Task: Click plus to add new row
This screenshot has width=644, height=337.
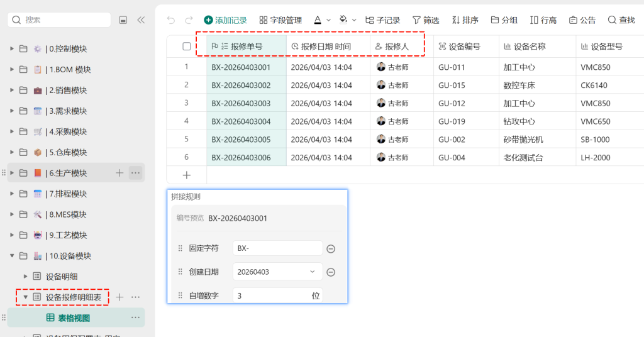Action: [x=186, y=175]
